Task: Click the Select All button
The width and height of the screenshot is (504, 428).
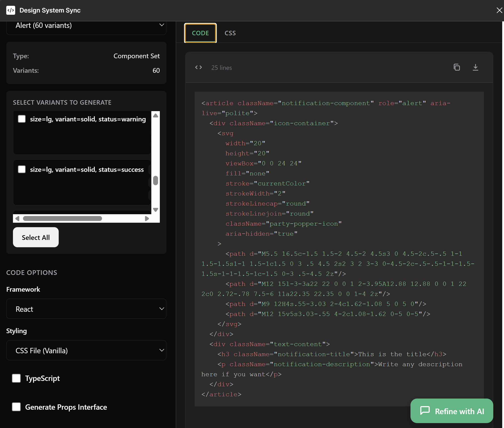Action: 36,237
